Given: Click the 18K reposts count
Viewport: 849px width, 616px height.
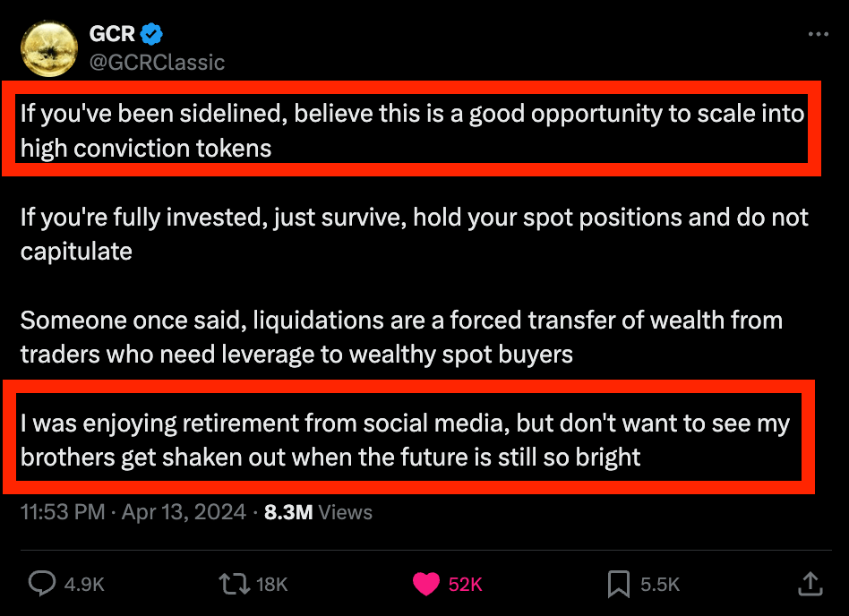Looking at the screenshot, I should pyautogui.click(x=272, y=585).
